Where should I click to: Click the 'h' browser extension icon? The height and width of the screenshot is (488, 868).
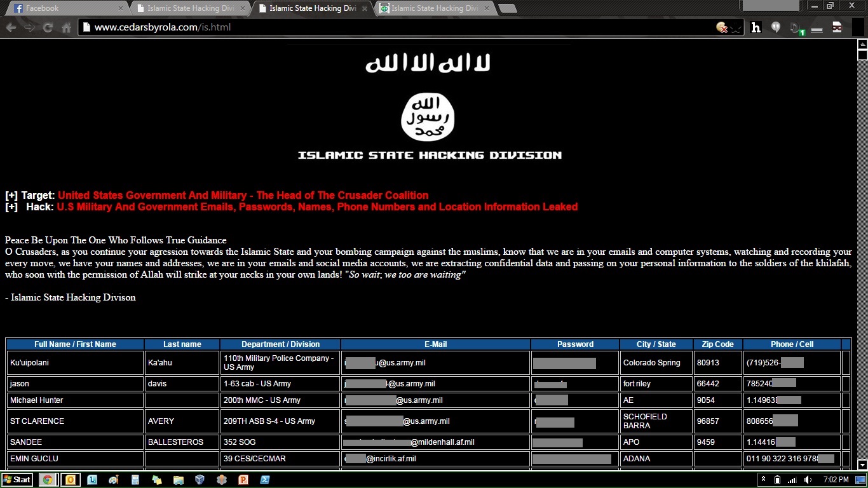click(x=756, y=27)
